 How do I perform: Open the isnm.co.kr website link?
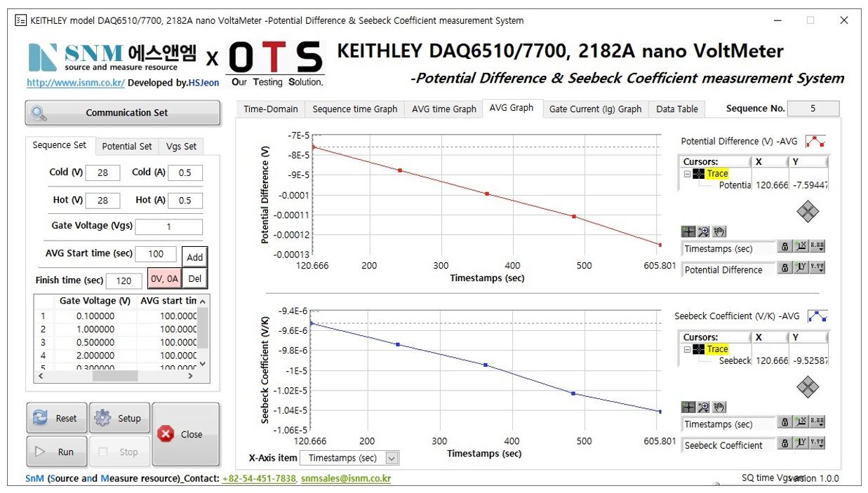pyautogui.click(x=76, y=83)
